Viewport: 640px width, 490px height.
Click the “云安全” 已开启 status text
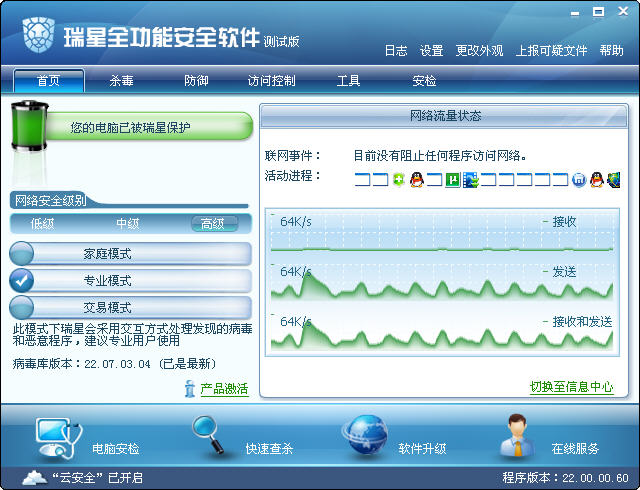pyautogui.click(x=97, y=477)
